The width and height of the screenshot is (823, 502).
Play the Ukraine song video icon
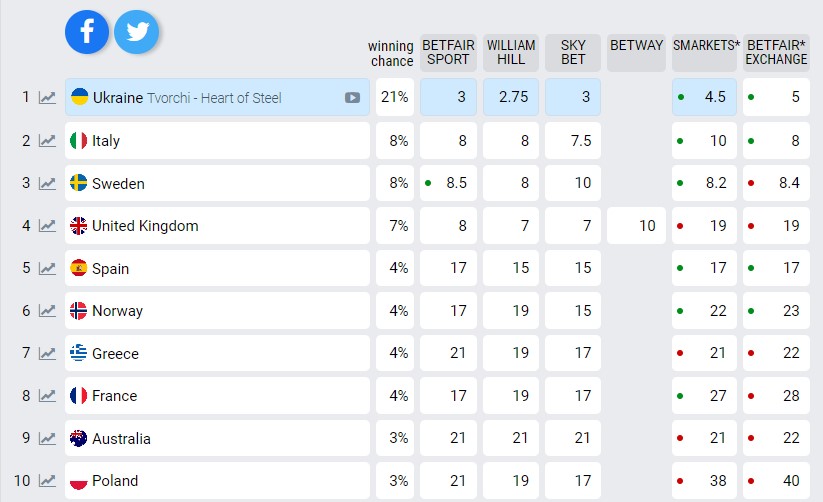tap(352, 98)
